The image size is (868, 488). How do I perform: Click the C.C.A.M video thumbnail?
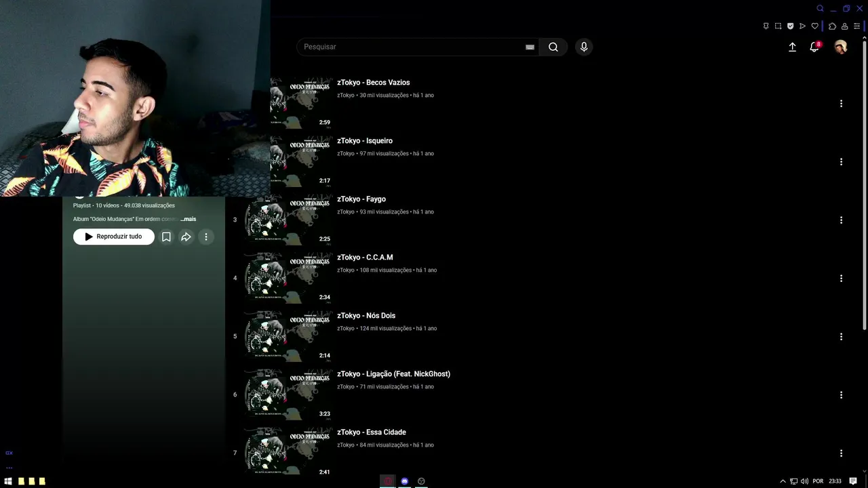[x=288, y=278]
